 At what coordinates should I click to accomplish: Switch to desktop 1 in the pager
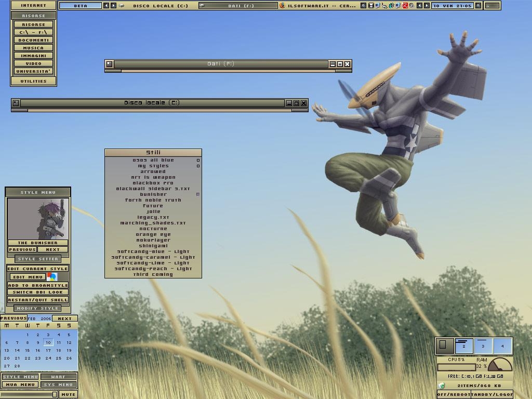(445, 345)
